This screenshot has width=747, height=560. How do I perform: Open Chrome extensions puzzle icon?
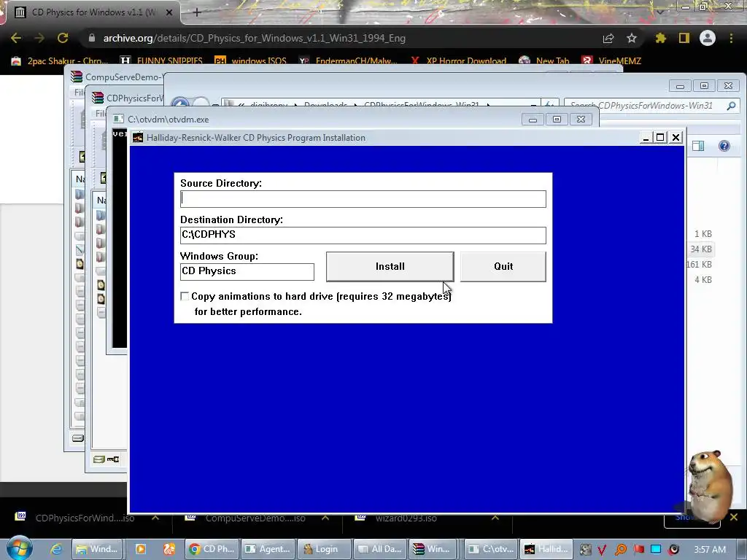click(660, 38)
